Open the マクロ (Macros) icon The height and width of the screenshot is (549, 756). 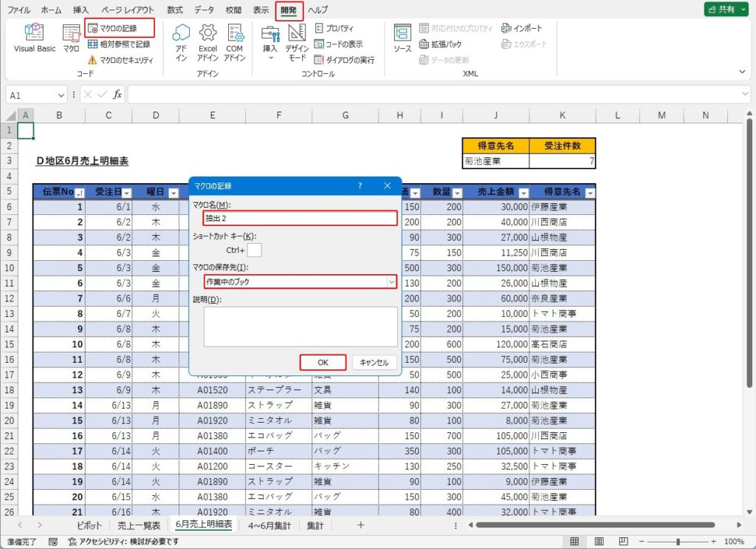click(71, 38)
